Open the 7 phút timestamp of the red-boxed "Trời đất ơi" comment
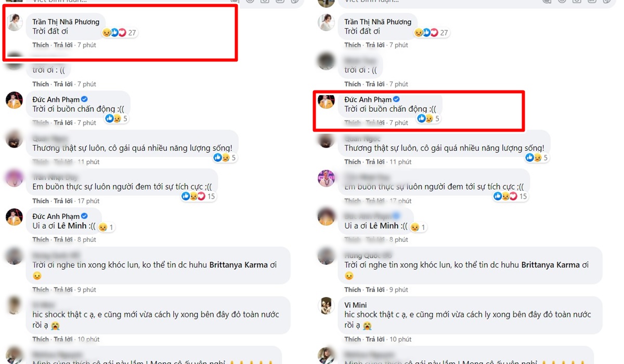The width and height of the screenshot is (624, 364). point(87,45)
